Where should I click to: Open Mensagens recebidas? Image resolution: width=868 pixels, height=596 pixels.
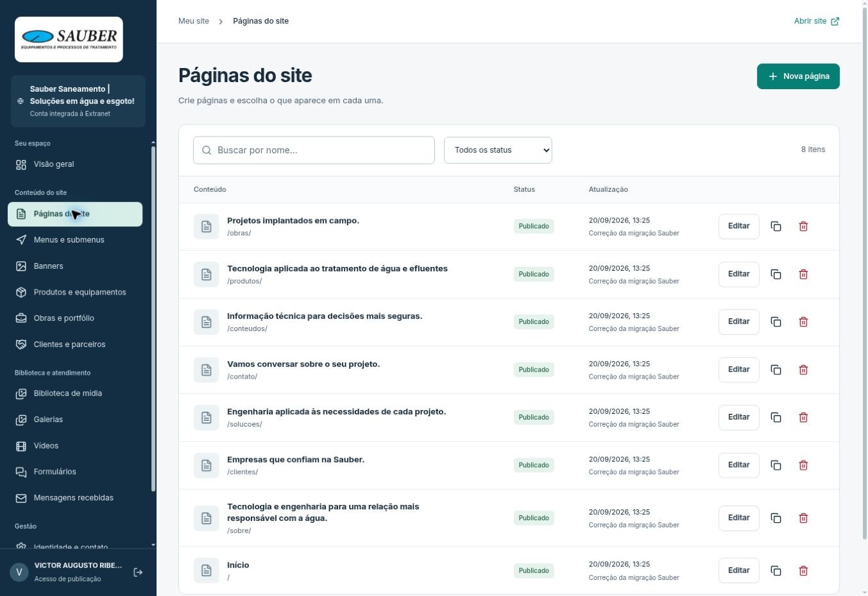[75, 498]
